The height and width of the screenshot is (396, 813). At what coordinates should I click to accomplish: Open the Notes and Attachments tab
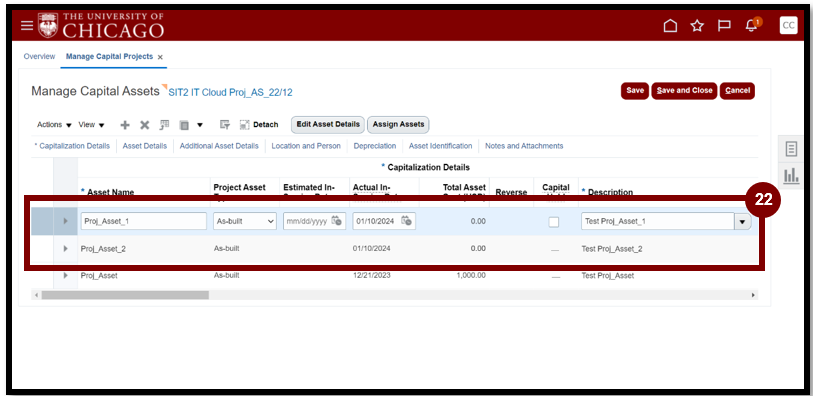click(524, 146)
